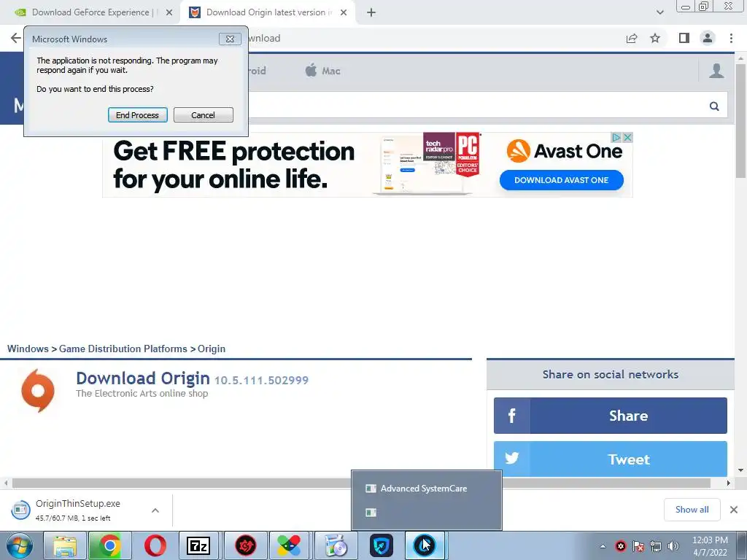Viewport: 747px width, 560px height.
Task: Open Chrome three-dot menu
Action: [x=731, y=38]
